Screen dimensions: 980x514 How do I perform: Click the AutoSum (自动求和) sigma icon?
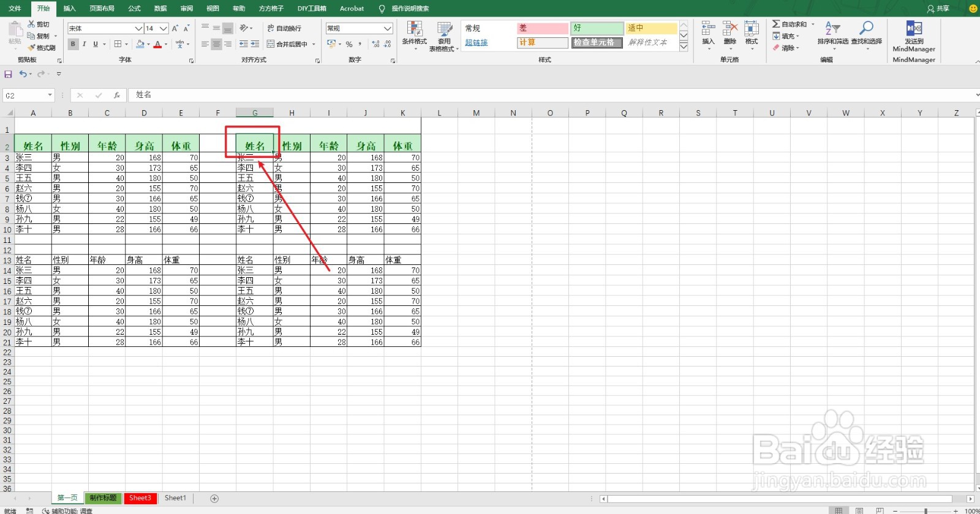[776, 24]
